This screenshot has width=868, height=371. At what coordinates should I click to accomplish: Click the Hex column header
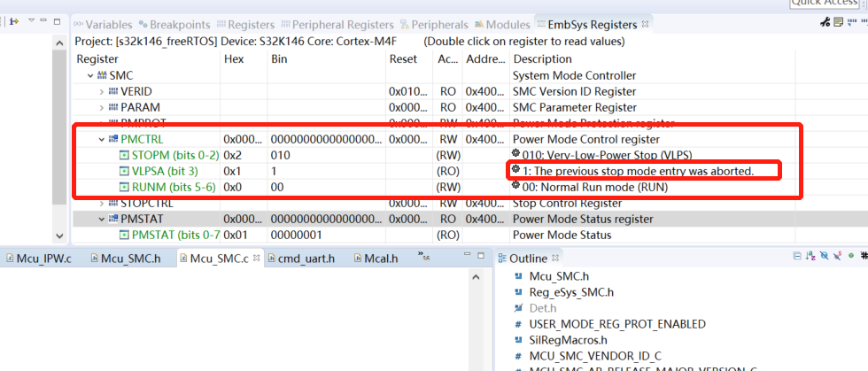point(234,58)
